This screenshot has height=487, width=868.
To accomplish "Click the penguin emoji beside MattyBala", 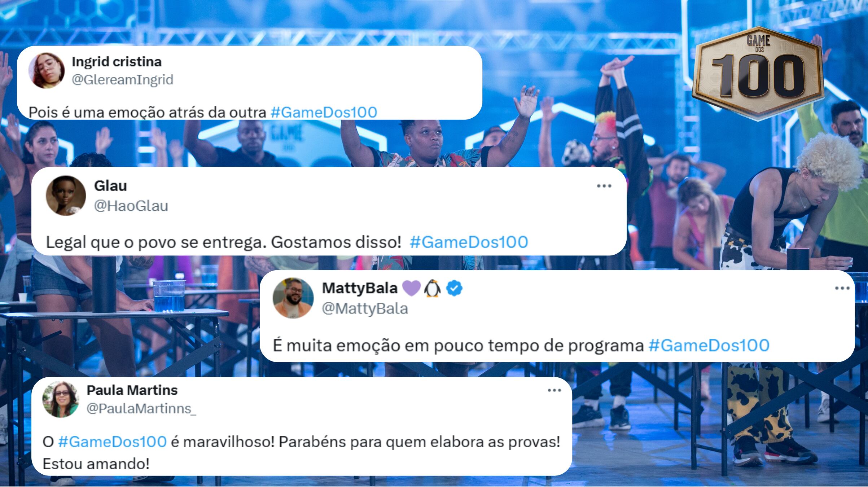I will pos(433,289).
